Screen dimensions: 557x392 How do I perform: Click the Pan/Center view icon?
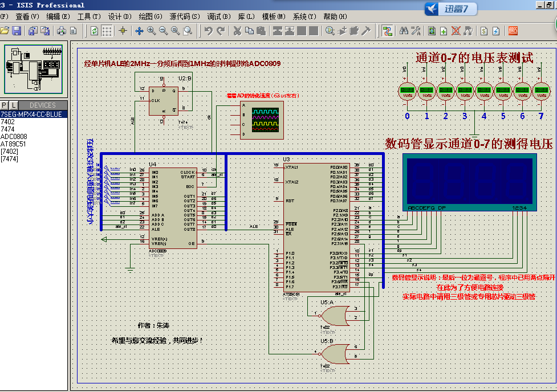click(139, 31)
